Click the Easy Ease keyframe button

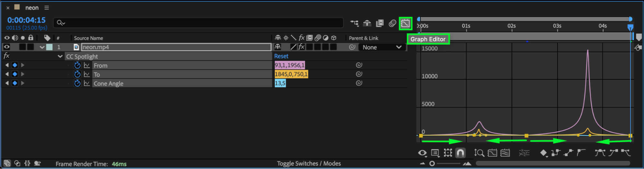(x=600, y=153)
